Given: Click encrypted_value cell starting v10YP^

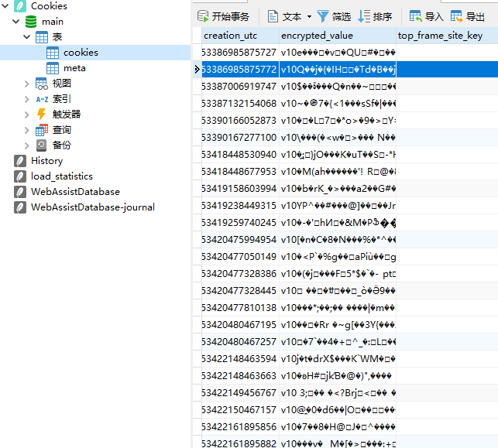Looking at the screenshot, I should [338, 206].
